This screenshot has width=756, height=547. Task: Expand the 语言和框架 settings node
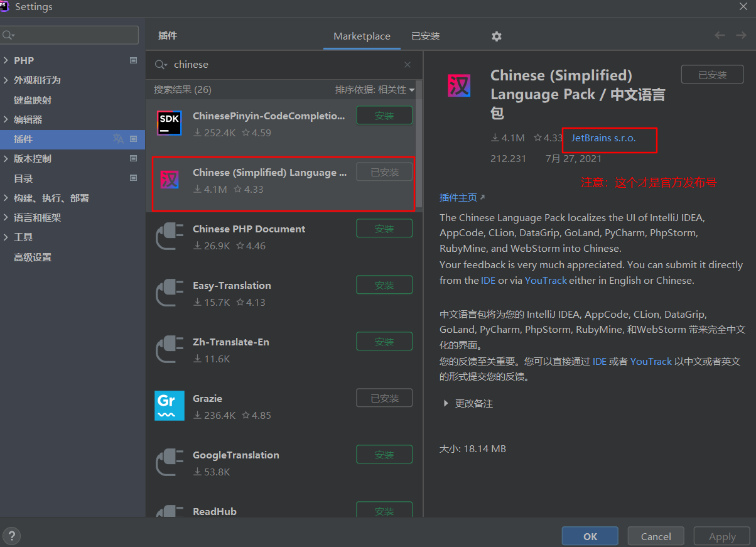pos(6,217)
